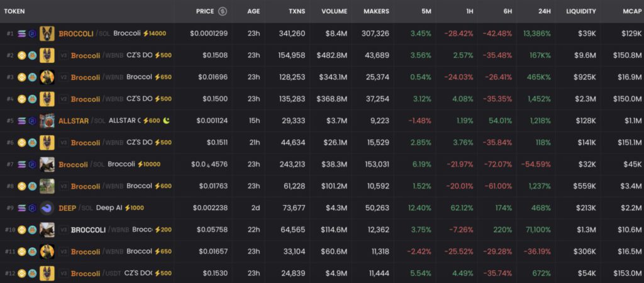The width and height of the screenshot is (644, 283).
Task: Click the PancakeSwap icon in row #10
Action: pyautogui.click(x=31, y=230)
